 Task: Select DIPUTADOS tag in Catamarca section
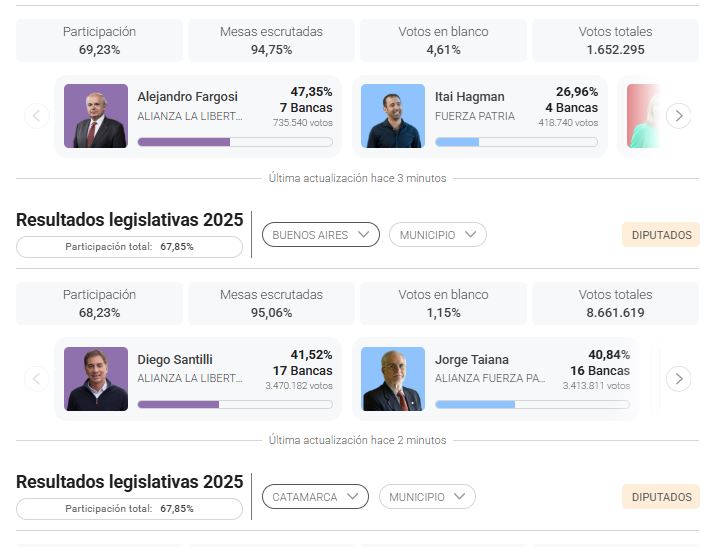pos(661,497)
